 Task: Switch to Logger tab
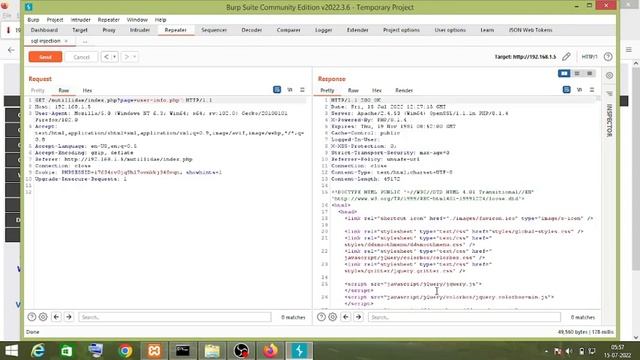point(324,30)
